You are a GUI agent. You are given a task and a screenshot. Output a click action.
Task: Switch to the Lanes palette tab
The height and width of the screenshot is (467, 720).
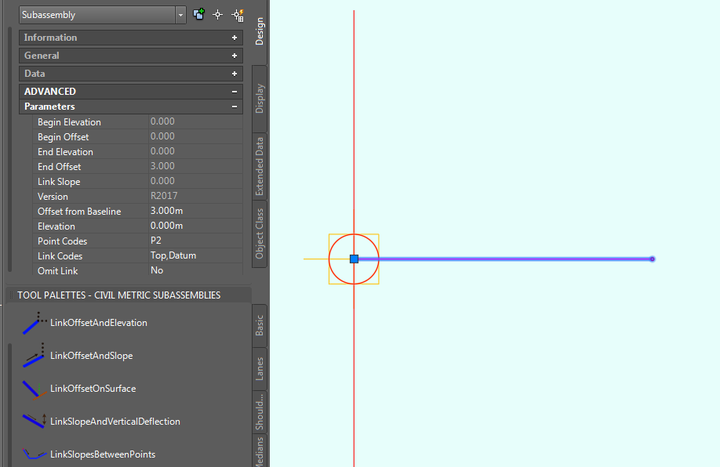tap(259, 369)
